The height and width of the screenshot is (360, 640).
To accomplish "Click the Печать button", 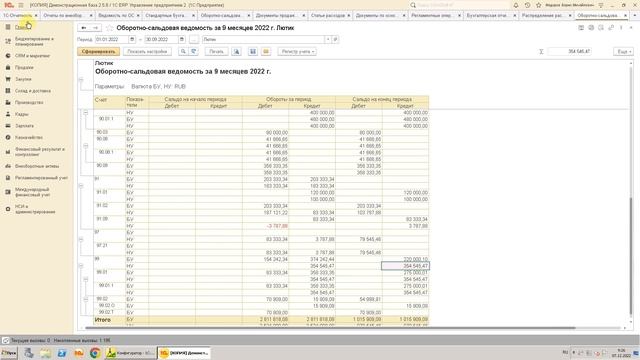I will [216, 51].
